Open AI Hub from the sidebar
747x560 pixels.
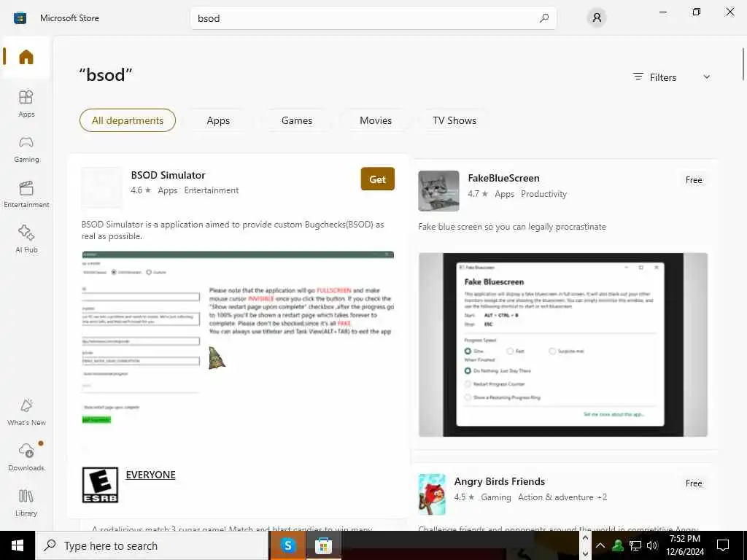(26, 239)
